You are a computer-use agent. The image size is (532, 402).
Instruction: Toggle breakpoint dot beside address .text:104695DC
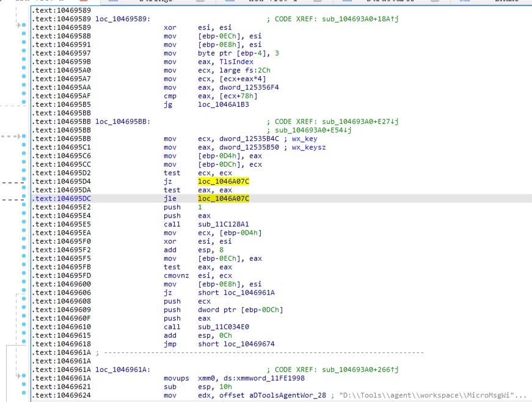[24, 196]
